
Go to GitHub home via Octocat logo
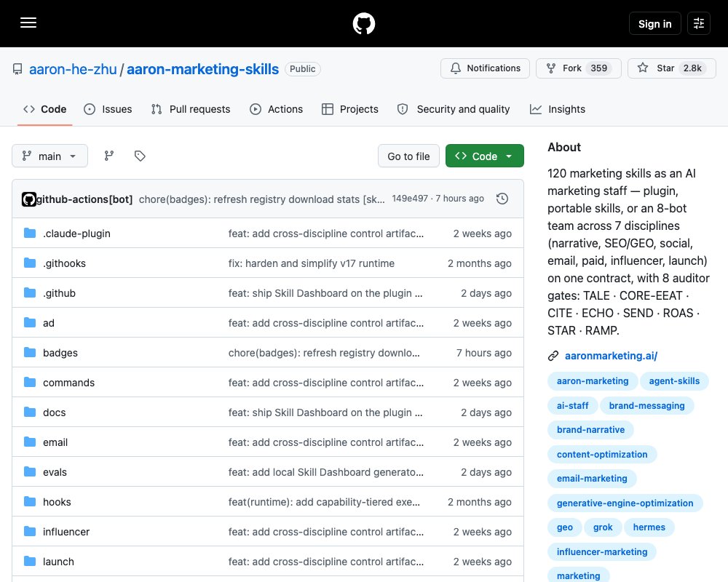[x=363, y=23]
